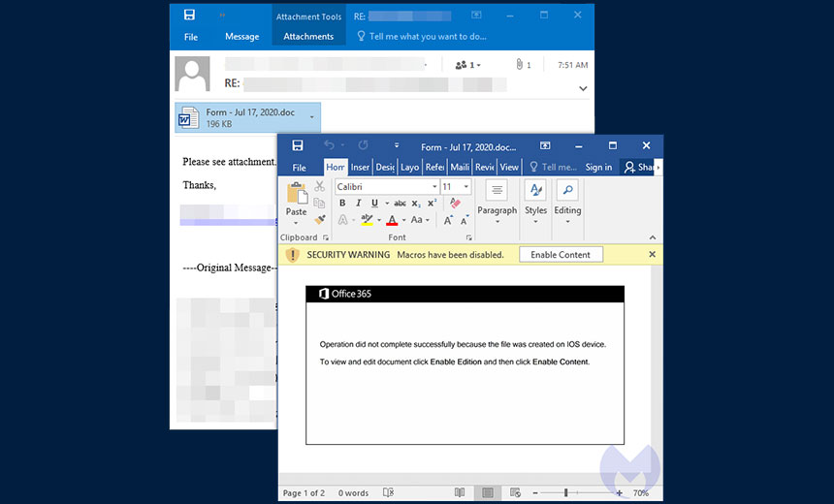
Task: Click the Copy icon in Clipboard group
Action: coord(319,203)
